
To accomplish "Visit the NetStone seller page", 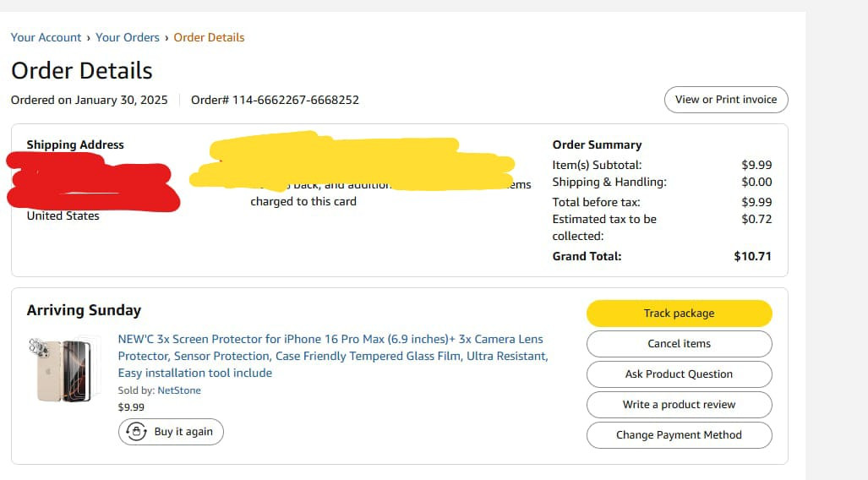I will (179, 390).
